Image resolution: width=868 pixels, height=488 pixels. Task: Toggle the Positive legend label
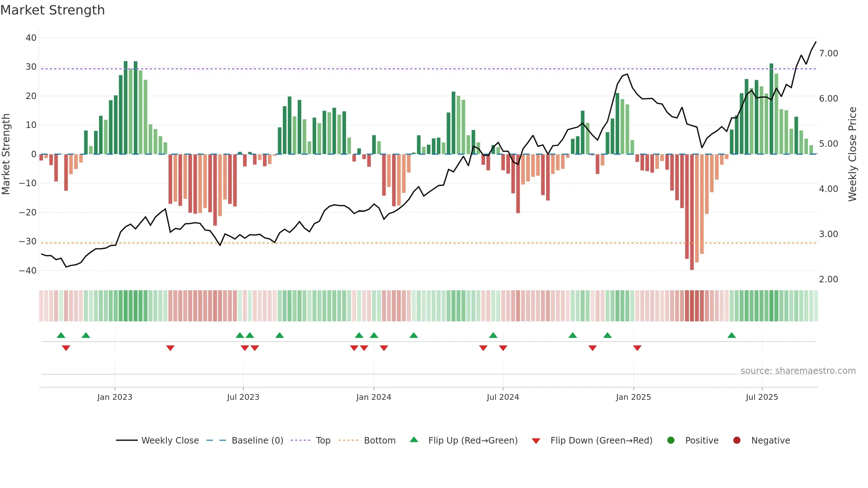pos(702,440)
